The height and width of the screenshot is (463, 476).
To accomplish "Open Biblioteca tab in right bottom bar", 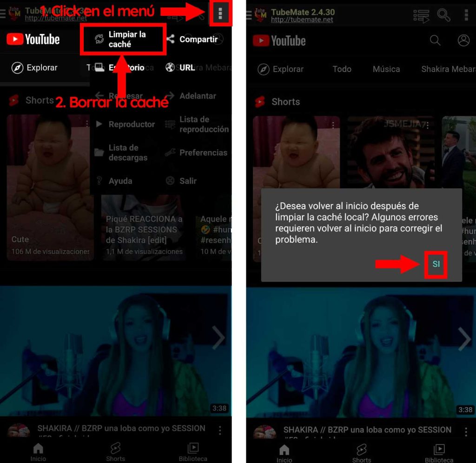I will [439, 454].
